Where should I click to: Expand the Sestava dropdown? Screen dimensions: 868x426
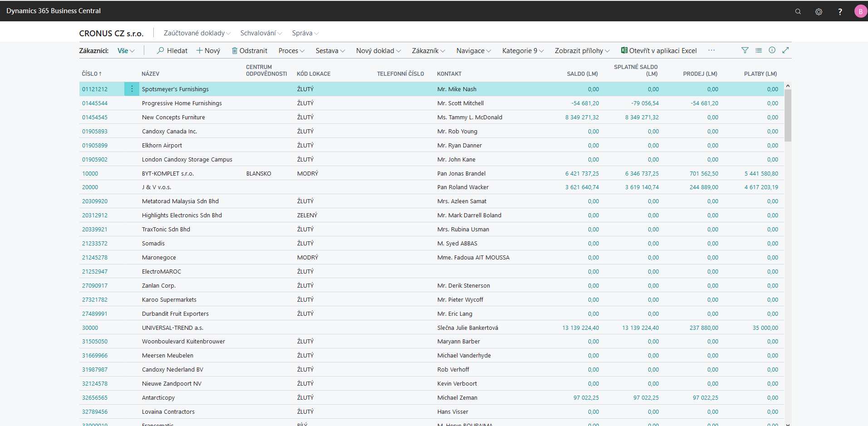point(330,51)
